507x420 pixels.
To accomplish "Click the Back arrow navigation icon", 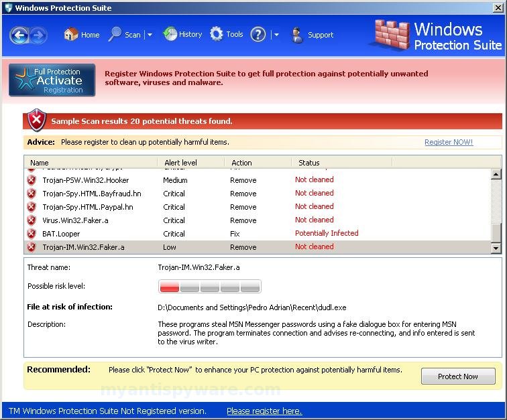I will (x=19, y=35).
